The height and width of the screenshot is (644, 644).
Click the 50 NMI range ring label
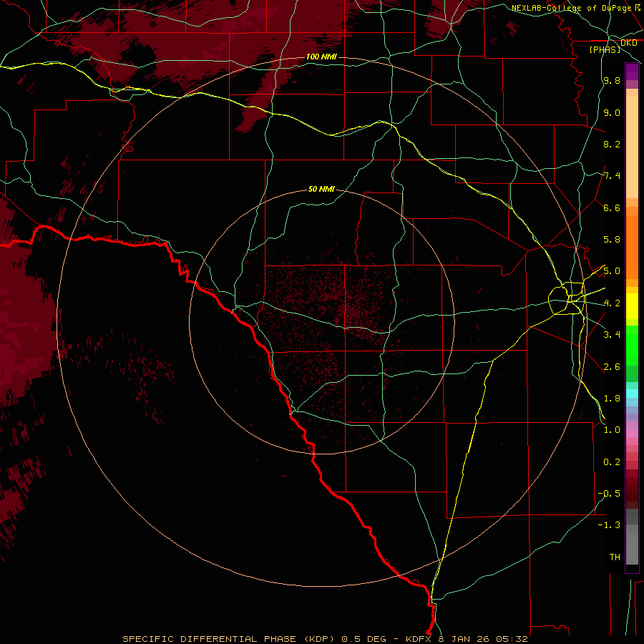tap(321, 189)
